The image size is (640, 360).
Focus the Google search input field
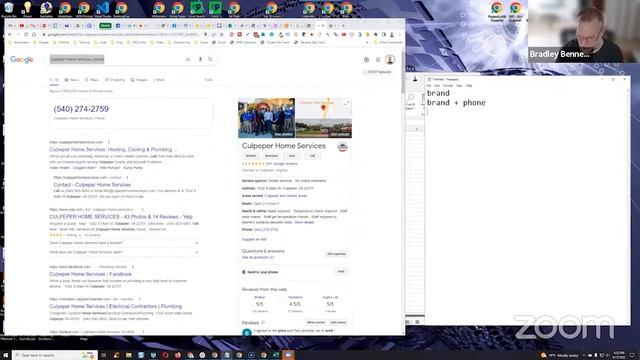click(x=116, y=60)
